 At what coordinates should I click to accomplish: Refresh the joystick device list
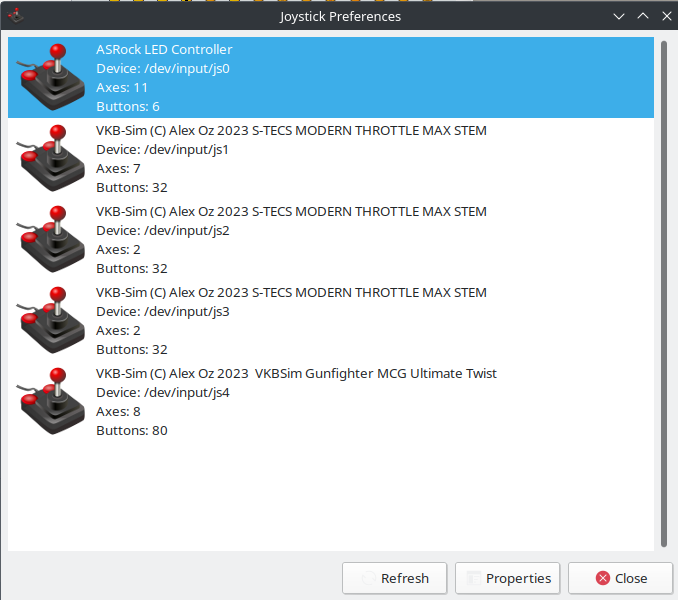click(x=395, y=578)
